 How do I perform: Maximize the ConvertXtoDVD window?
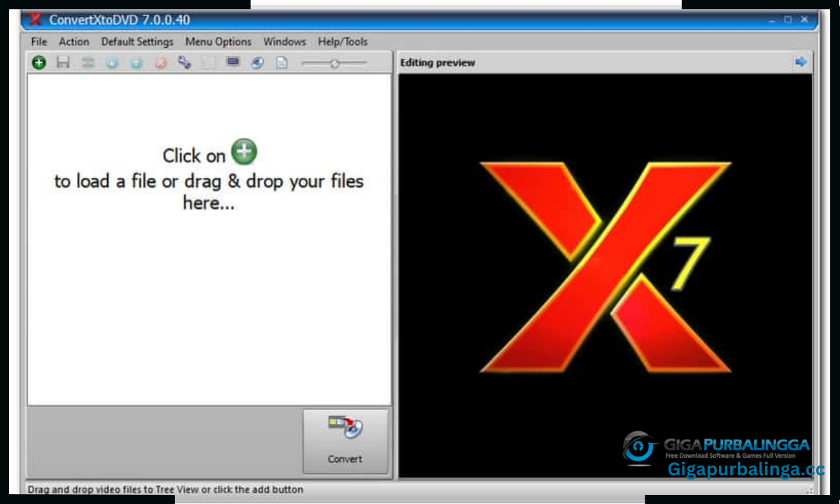[x=788, y=20]
